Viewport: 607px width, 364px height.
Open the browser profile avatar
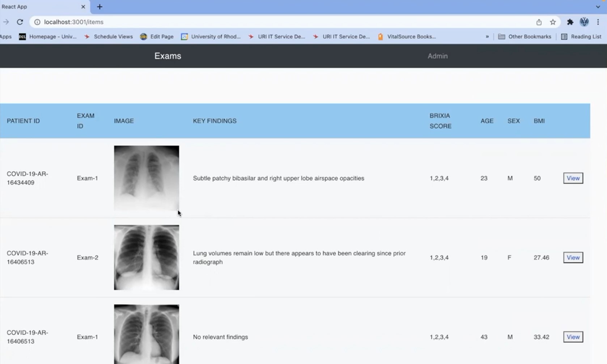[x=584, y=22]
